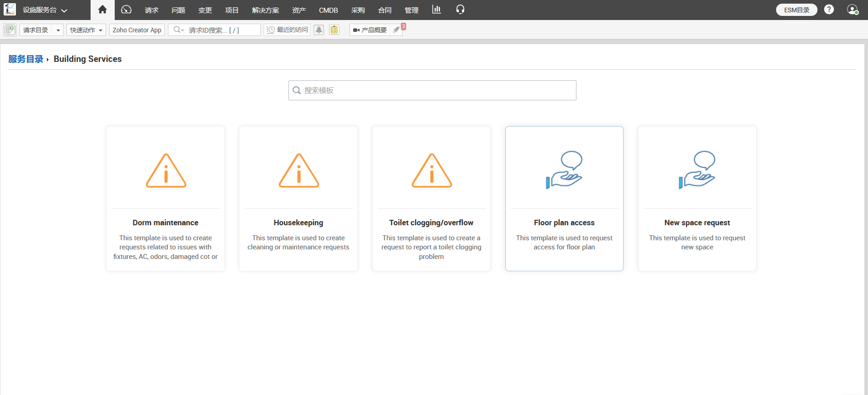Expand the 请求目录 dropdown arrow
868x395 pixels.
(58, 30)
